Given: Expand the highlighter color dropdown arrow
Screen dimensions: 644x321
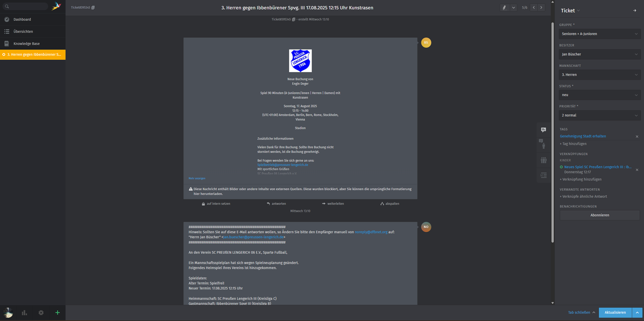Looking at the screenshot, I should (514, 8).
